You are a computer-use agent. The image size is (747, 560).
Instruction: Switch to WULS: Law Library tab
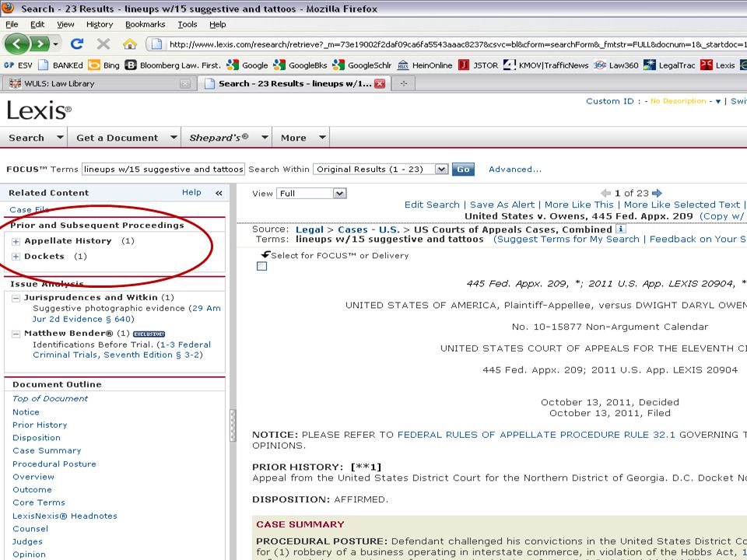99,84
